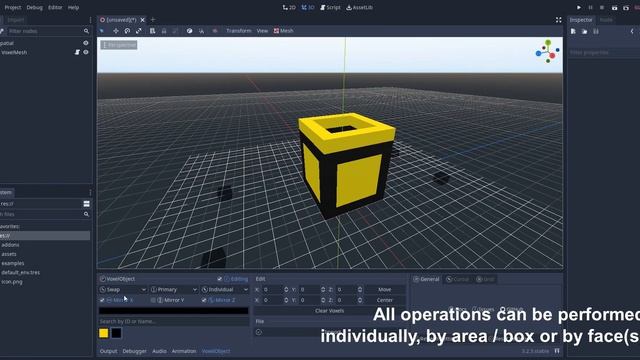Pick the yellow voxel color swatch
The image size is (640, 360).
[x=104, y=333]
